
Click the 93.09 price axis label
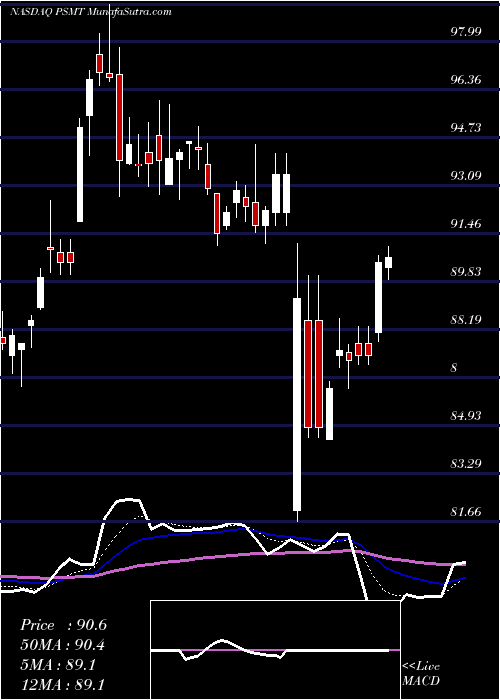466,175
